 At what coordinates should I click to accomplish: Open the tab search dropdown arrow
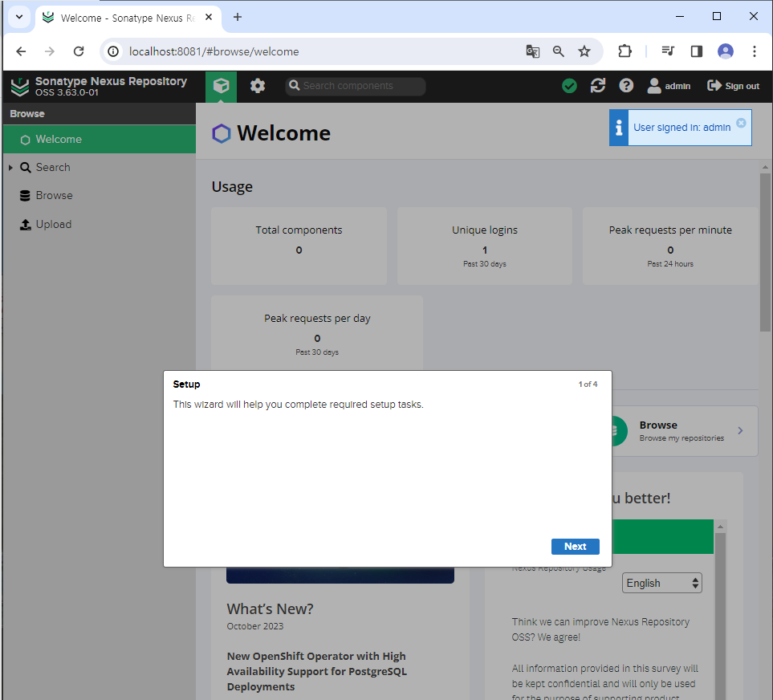click(19, 17)
